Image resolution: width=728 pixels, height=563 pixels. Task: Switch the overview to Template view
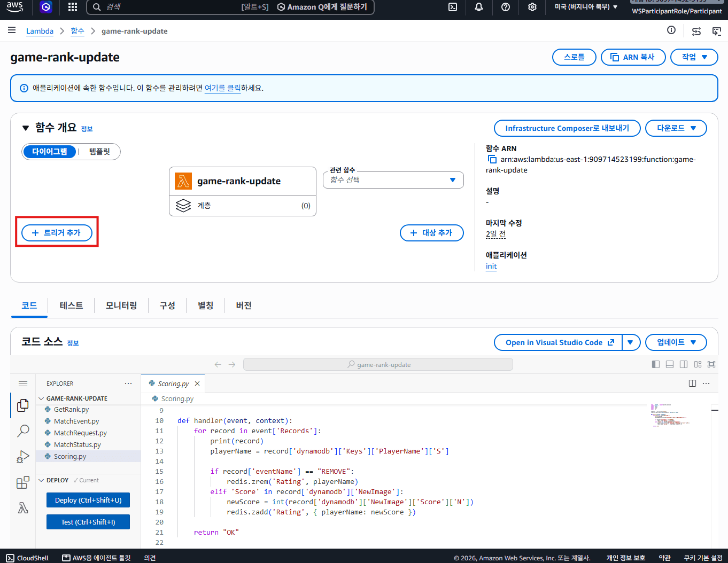(x=99, y=152)
